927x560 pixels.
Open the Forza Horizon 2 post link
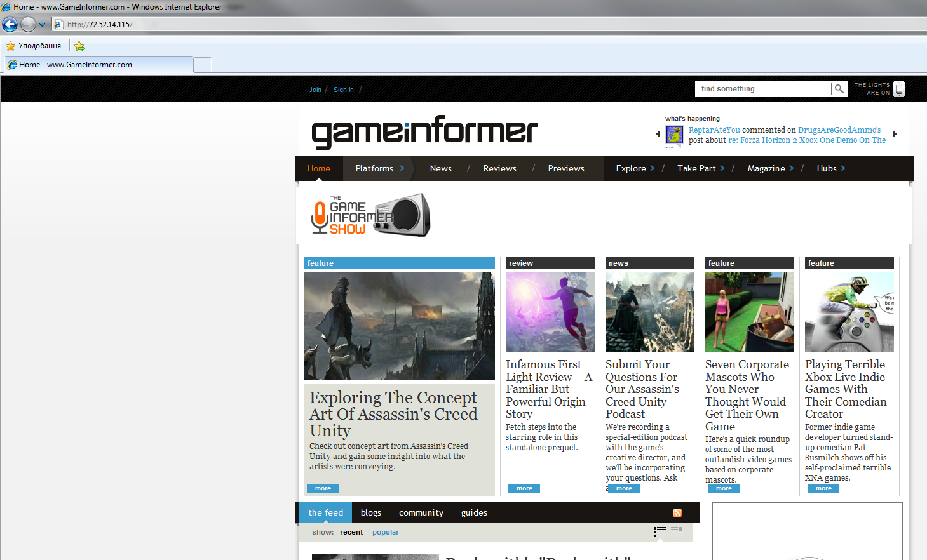tap(807, 140)
